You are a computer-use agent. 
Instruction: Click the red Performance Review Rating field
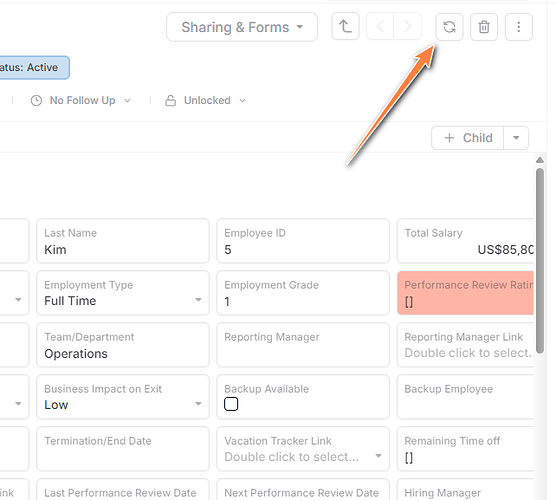tap(465, 293)
